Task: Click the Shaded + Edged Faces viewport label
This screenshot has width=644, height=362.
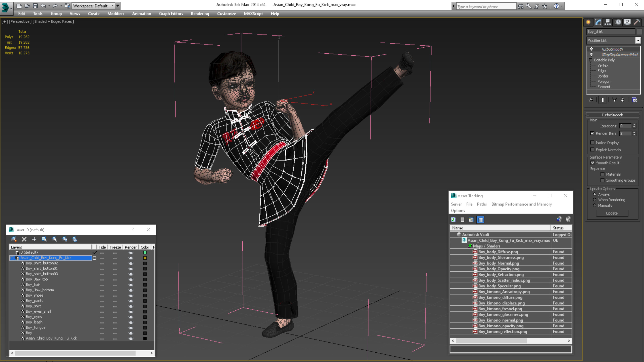Action: click(x=54, y=21)
